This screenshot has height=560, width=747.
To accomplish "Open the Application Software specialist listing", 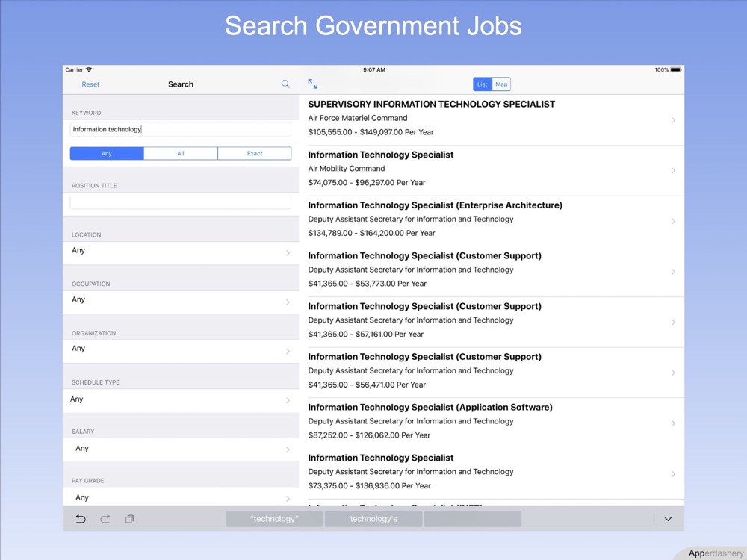I will 492,423.
